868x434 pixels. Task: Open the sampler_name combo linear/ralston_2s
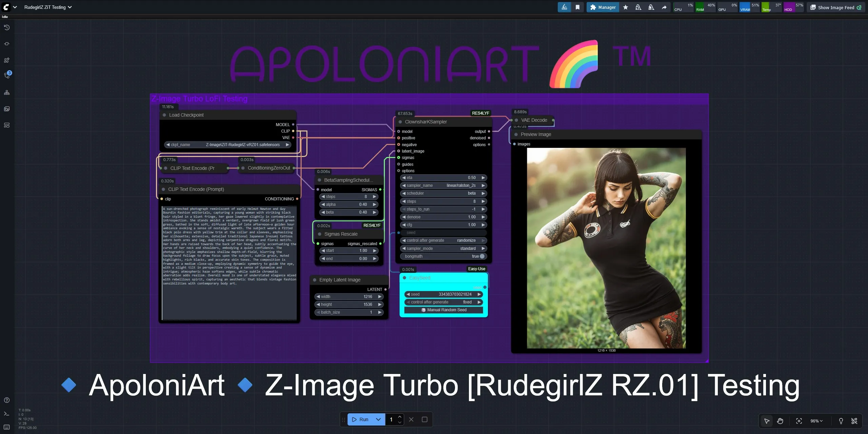(443, 185)
